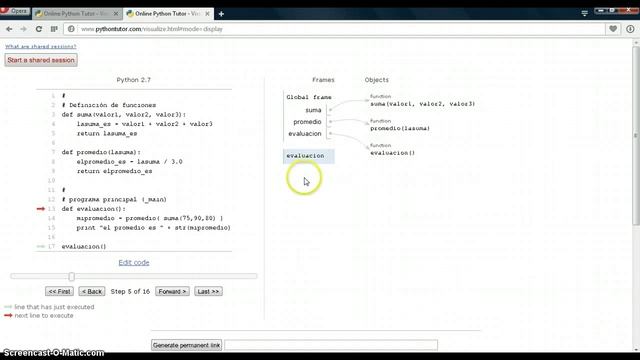Click red arrow next to line 13
Viewport: 640px width, 360px height.
click(40, 209)
